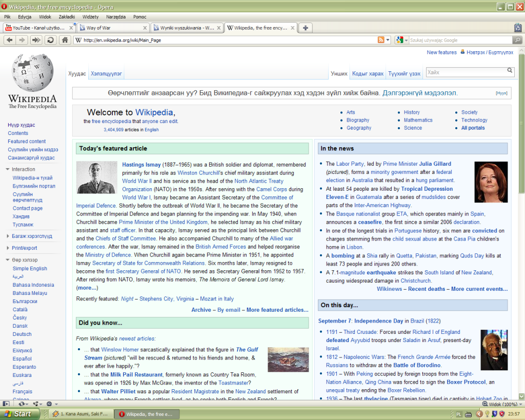Viewport: 525px width, 420px height.
Task: Open the Түүхийг үзэх history tab
Action: pos(404,74)
